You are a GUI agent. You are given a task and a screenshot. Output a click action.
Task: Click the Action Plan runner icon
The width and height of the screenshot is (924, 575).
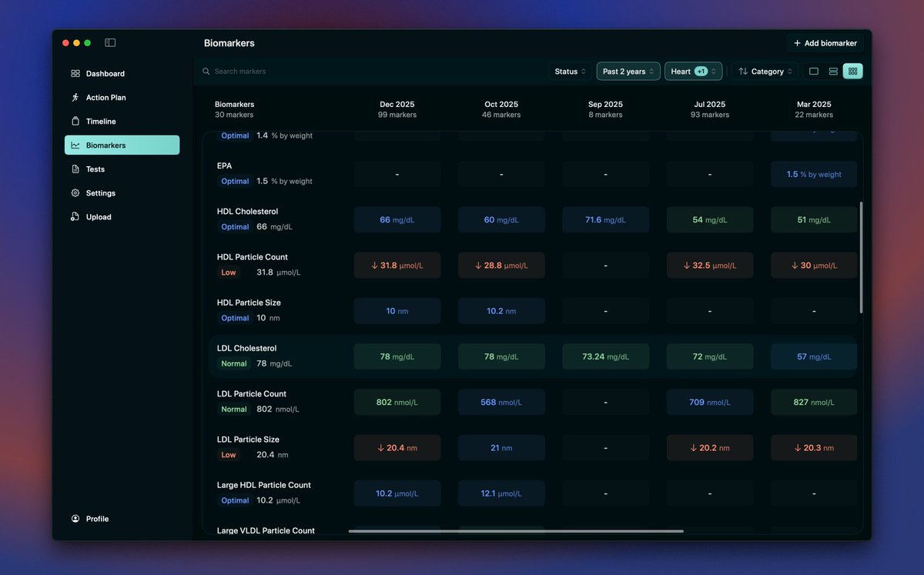coord(75,98)
